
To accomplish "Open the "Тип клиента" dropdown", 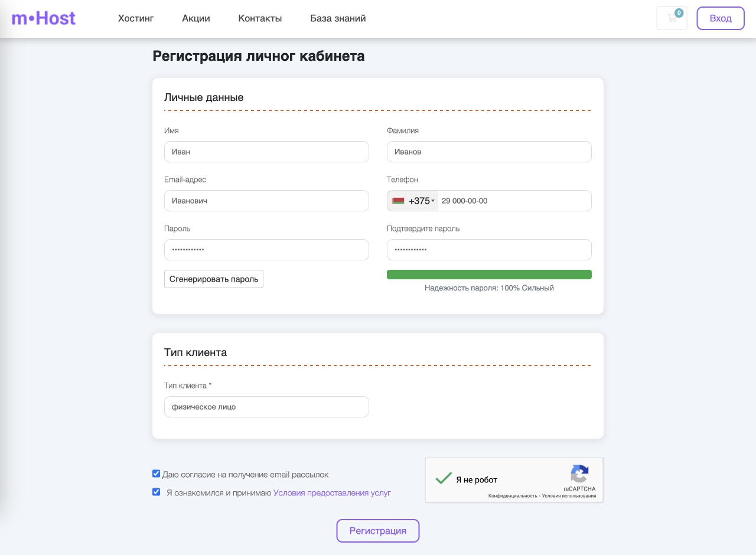I will 266,407.
